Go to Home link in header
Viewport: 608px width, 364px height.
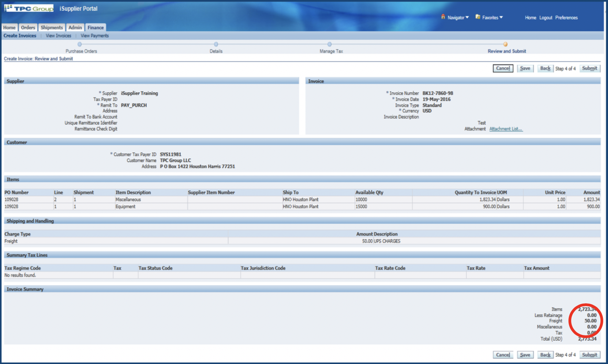pyautogui.click(x=530, y=18)
